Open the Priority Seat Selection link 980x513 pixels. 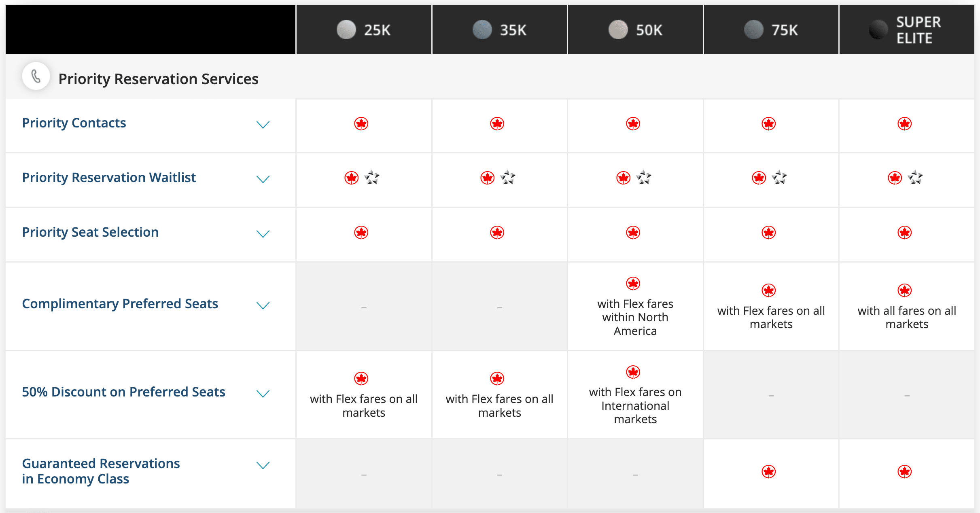click(90, 232)
